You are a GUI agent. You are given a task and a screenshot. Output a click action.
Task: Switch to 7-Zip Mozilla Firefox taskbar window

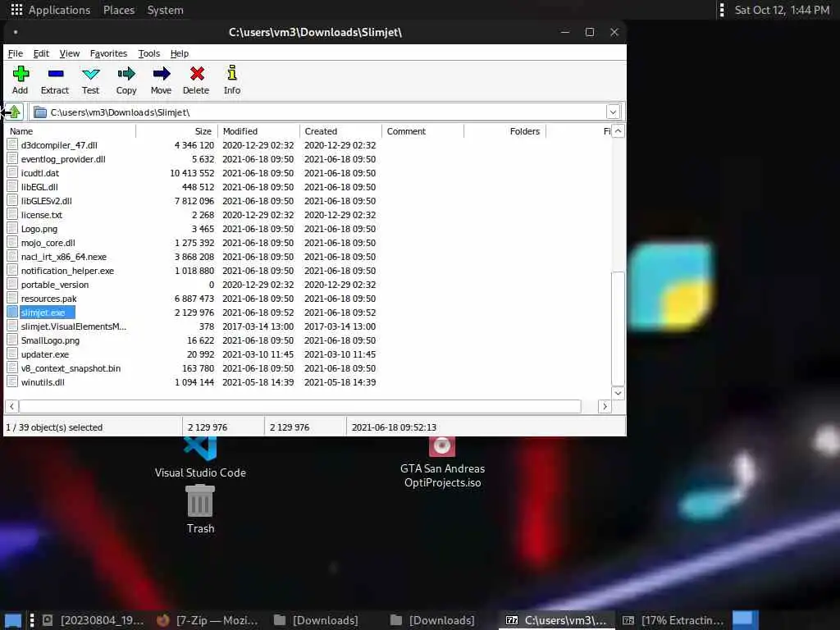[x=208, y=620]
